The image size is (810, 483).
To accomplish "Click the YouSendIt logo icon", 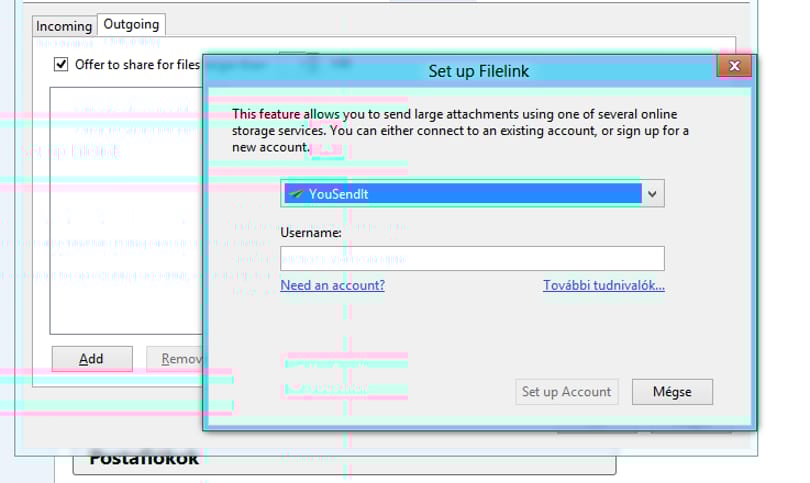I will tap(297, 194).
